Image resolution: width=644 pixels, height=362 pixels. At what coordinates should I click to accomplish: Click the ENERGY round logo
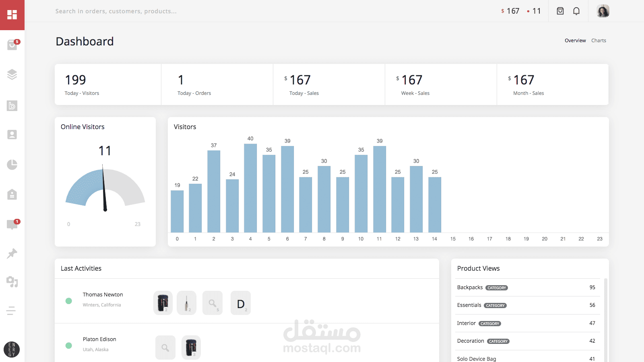12,350
